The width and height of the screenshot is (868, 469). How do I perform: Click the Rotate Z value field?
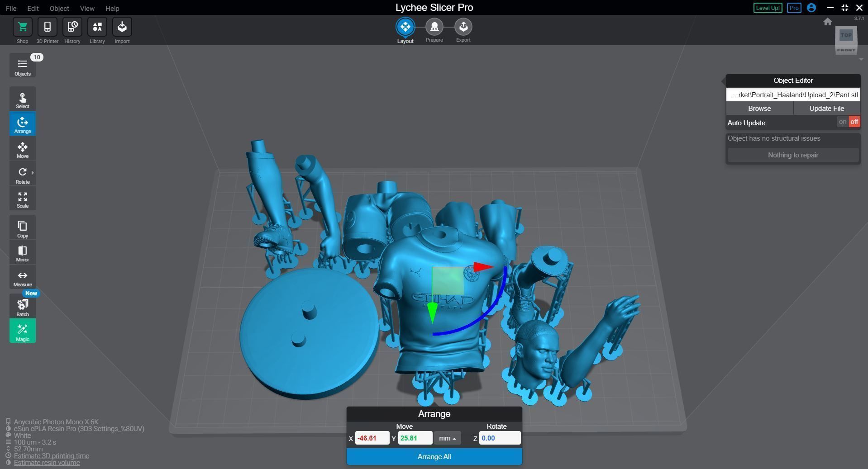point(500,438)
